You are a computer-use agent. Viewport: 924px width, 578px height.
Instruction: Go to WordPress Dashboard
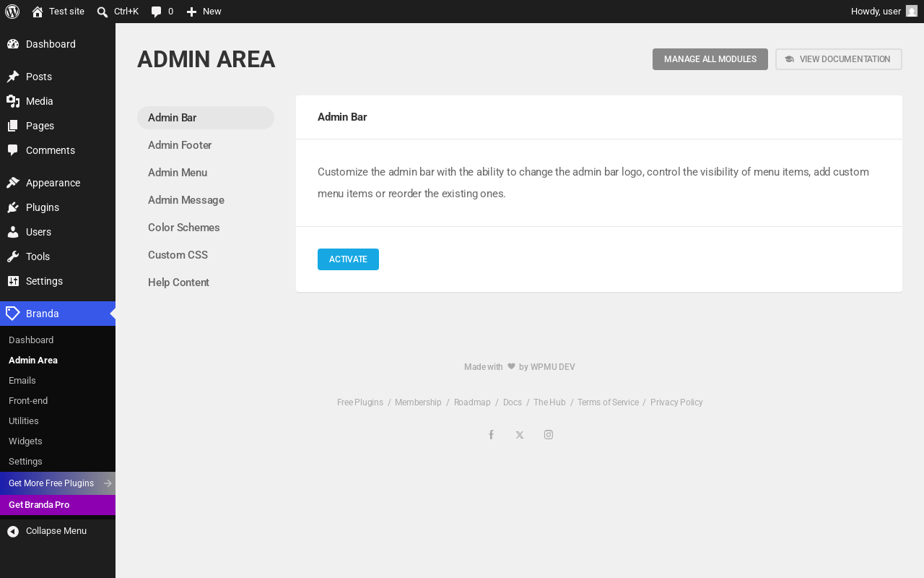[58, 44]
